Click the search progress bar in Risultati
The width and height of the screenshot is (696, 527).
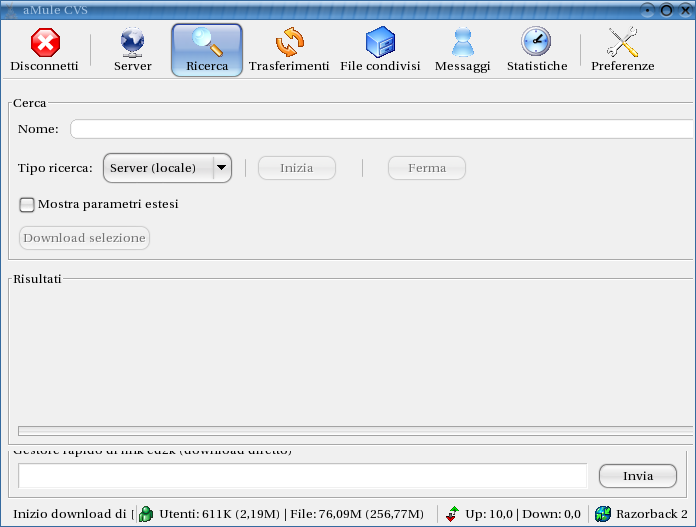click(x=352, y=431)
